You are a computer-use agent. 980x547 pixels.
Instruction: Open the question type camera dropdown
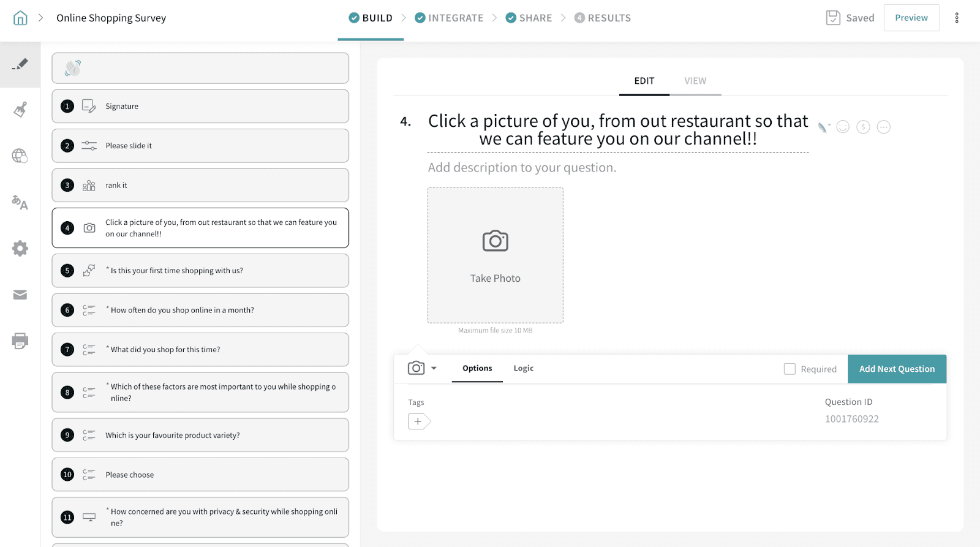[x=422, y=368]
